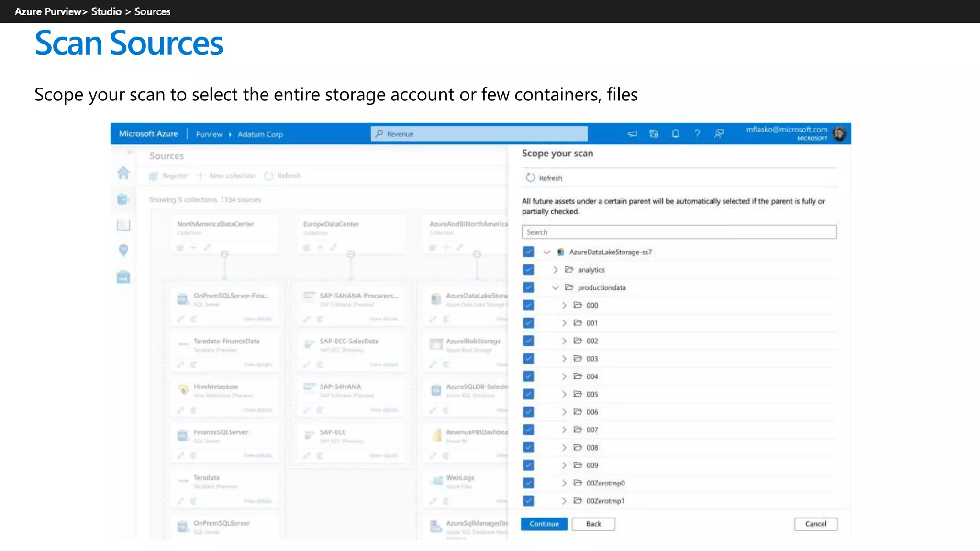
Task: Click the notifications bell icon
Action: 675,134
